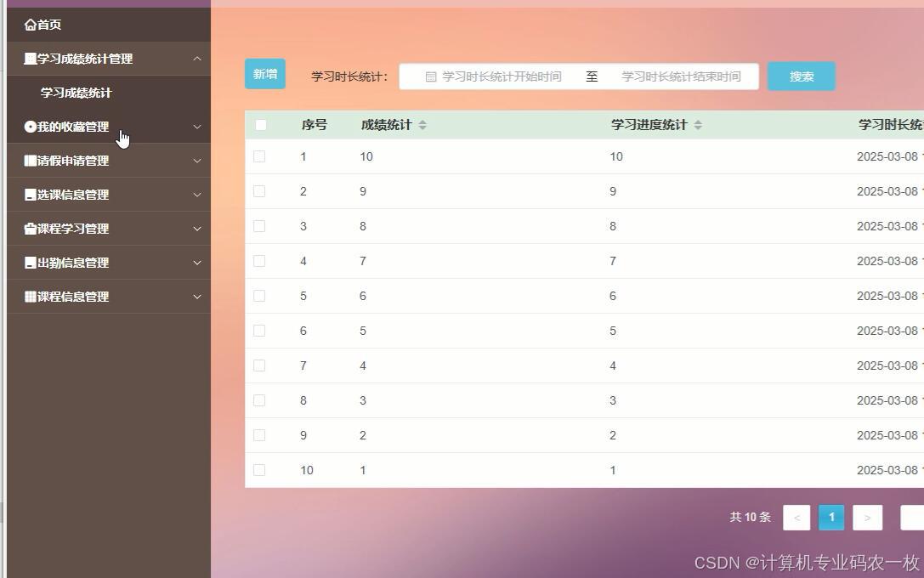Open the 首页 menu item
This screenshot has width=924, height=578.
pos(109,25)
